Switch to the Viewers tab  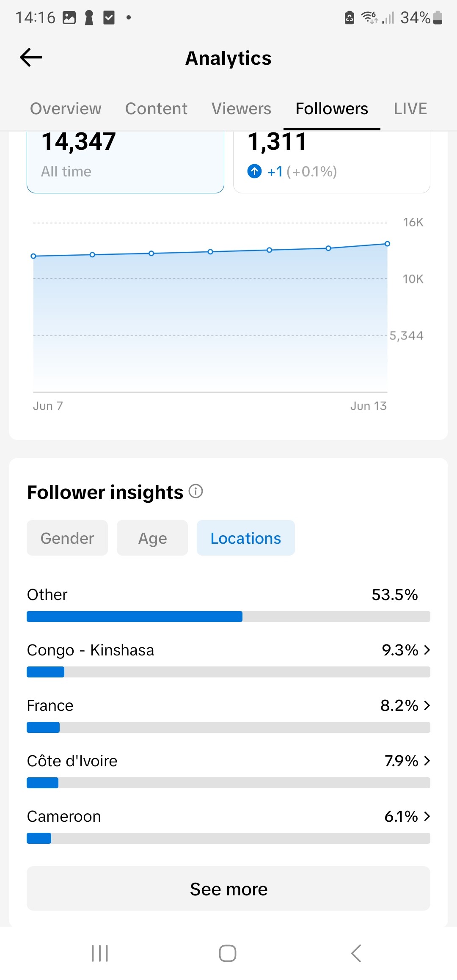[x=241, y=109]
